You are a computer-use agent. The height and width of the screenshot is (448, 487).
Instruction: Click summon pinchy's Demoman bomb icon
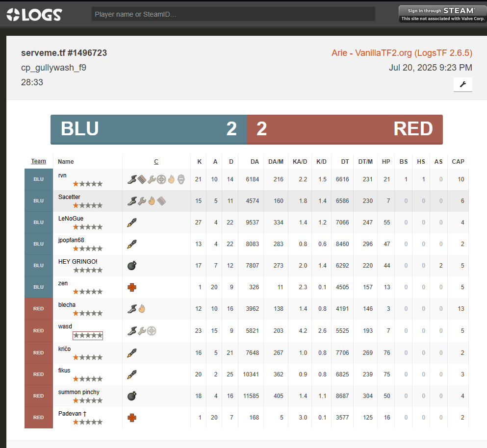[x=131, y=395]
